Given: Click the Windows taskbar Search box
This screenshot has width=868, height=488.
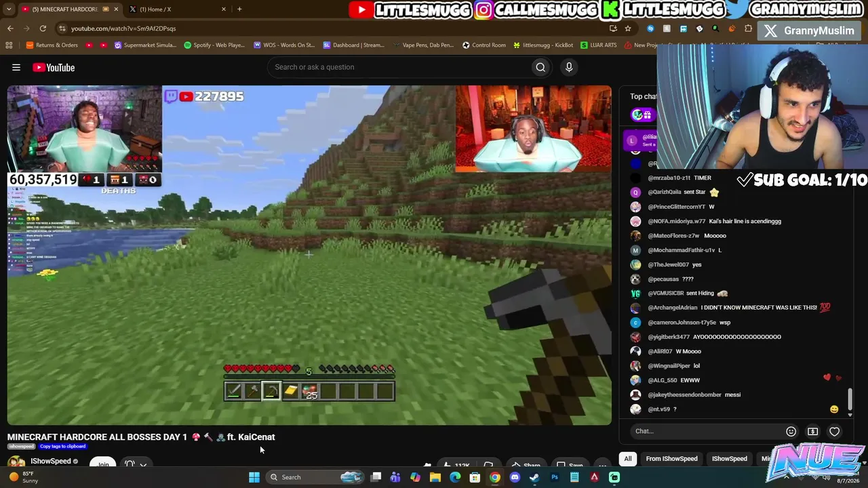Looking at the screenshot, I should click(x=315, y=477).
